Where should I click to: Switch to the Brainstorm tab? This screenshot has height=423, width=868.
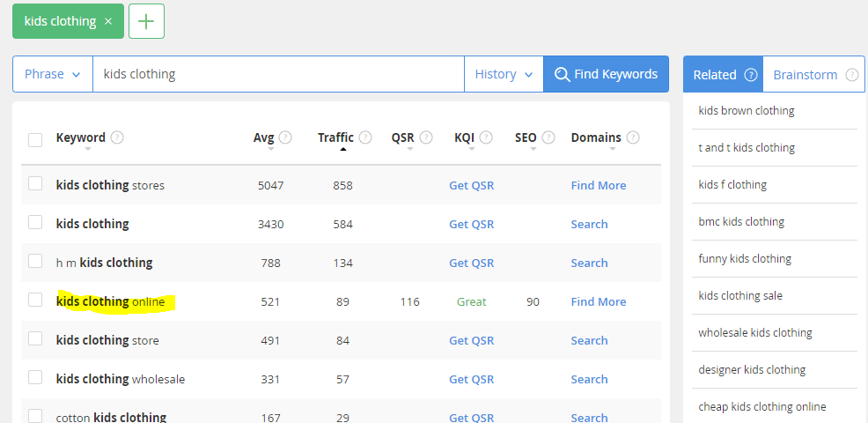813,74
